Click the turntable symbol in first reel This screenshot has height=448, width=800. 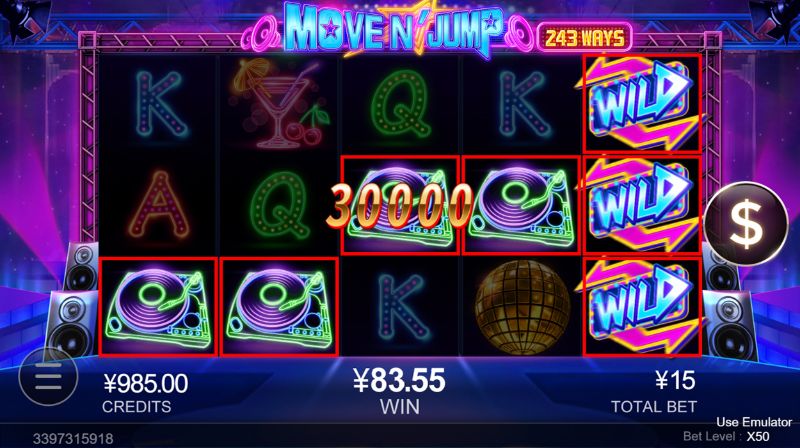pyautogui.click(x=158, y=307)
